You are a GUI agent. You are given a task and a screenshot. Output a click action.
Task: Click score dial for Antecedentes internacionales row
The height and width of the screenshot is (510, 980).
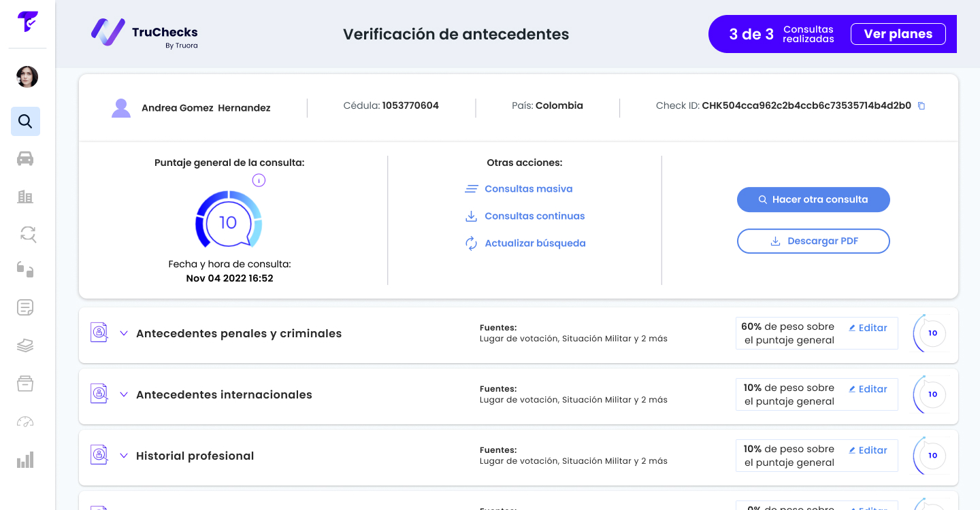(930, 394)
